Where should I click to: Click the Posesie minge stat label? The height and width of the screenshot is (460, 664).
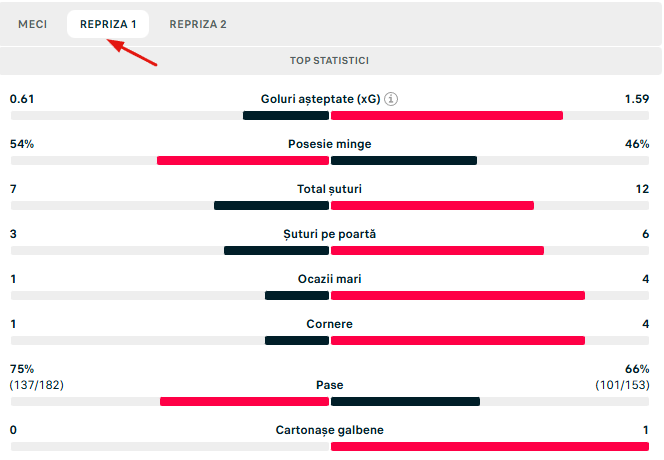(x=329, y=144)
